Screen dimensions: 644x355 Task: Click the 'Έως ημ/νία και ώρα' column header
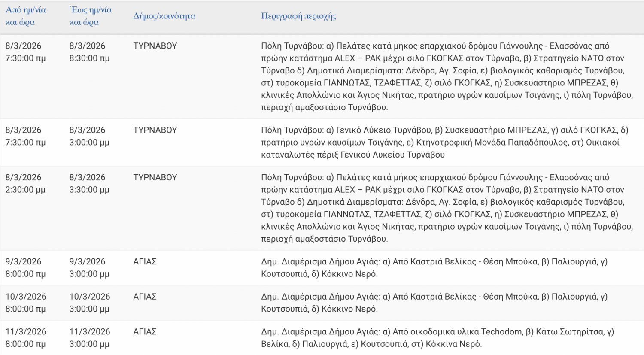pyautogui.click(x=90, y=16)
